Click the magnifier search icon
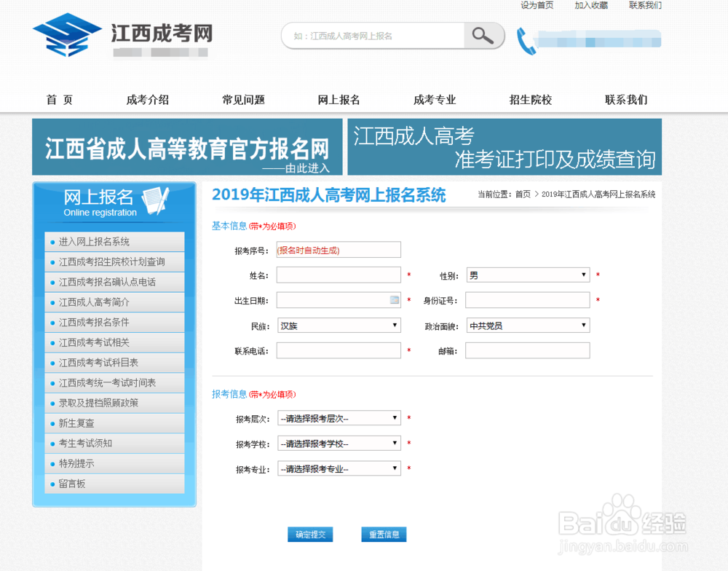The image size is (728, 571). pos(483,35)
